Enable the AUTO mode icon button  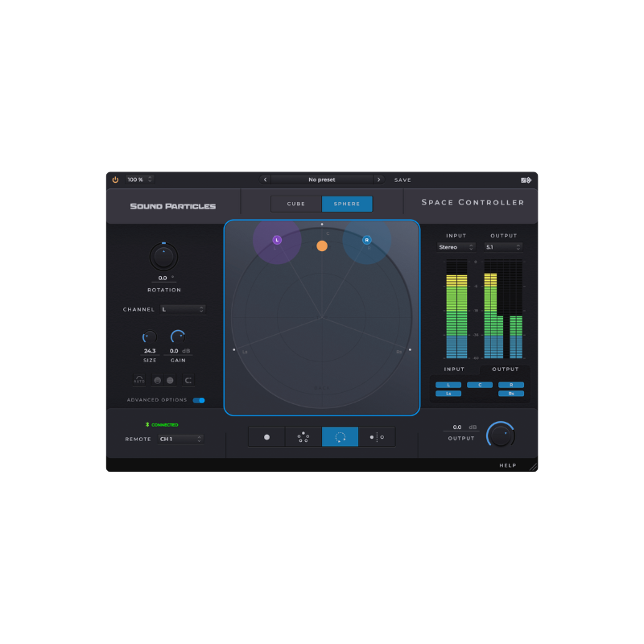(x=139, y=380)
